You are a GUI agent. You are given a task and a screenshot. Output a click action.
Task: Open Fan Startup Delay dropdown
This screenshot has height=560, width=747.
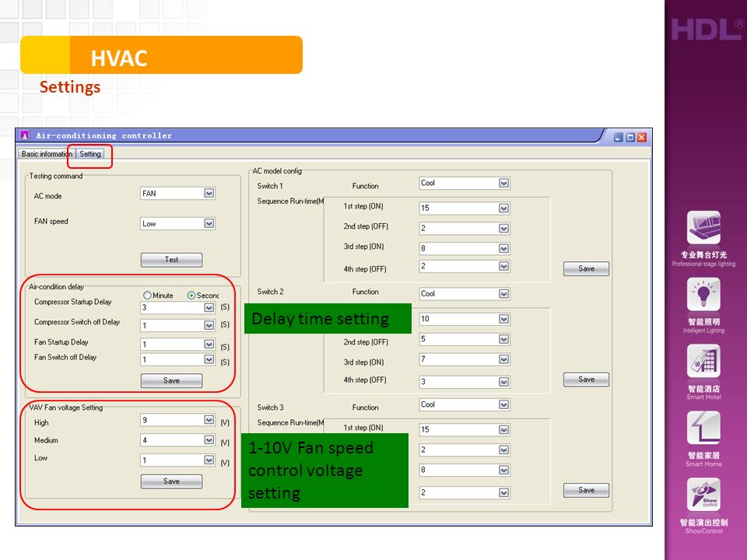(x=209, y=344)
